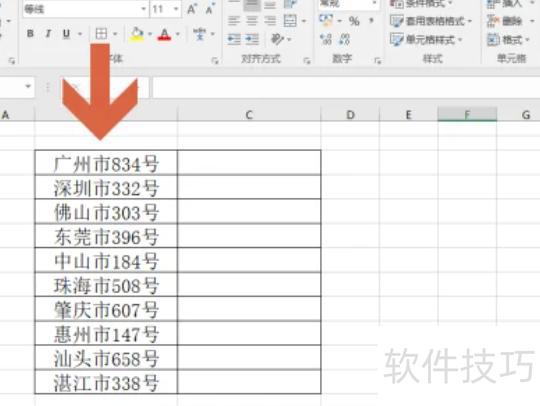
Task: Select cell containing 惠州市147号
Action: click(x=106, y=334)
